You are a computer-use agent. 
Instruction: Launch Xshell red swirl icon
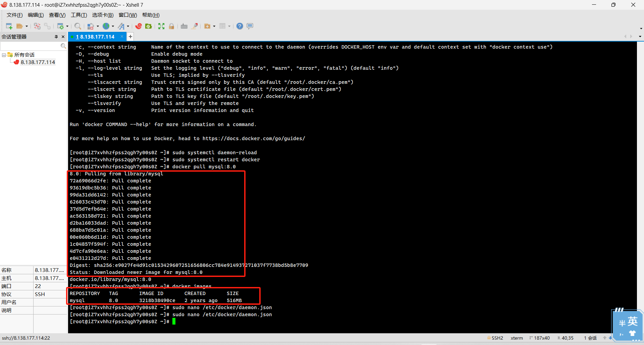(x=139, y=26)
